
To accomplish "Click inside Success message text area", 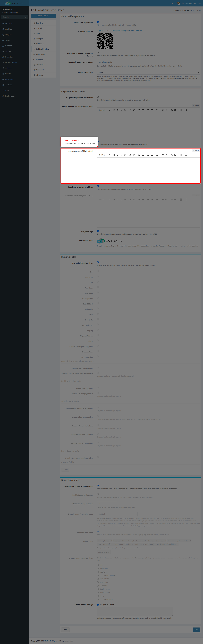I will coord(148,170).
